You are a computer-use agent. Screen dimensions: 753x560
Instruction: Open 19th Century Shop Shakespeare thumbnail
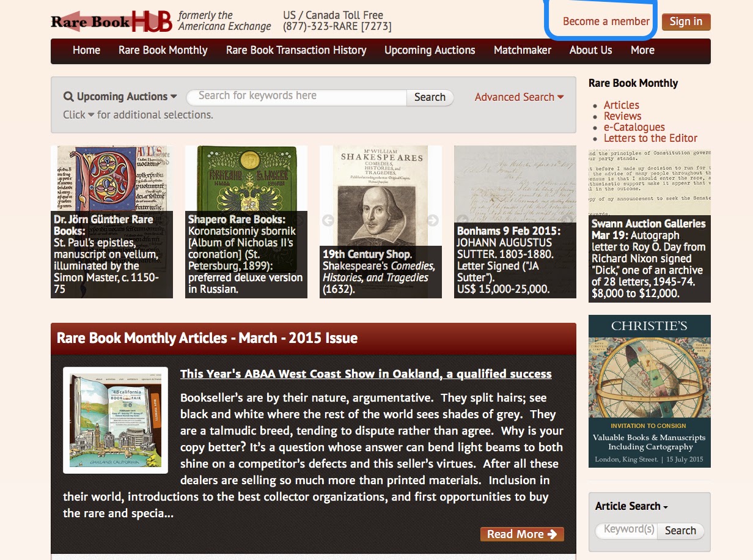[381, 222]
